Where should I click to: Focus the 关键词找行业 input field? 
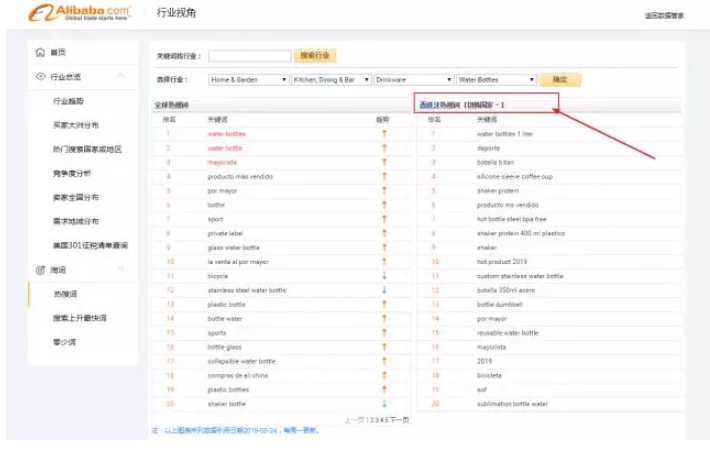click(250, 56)
